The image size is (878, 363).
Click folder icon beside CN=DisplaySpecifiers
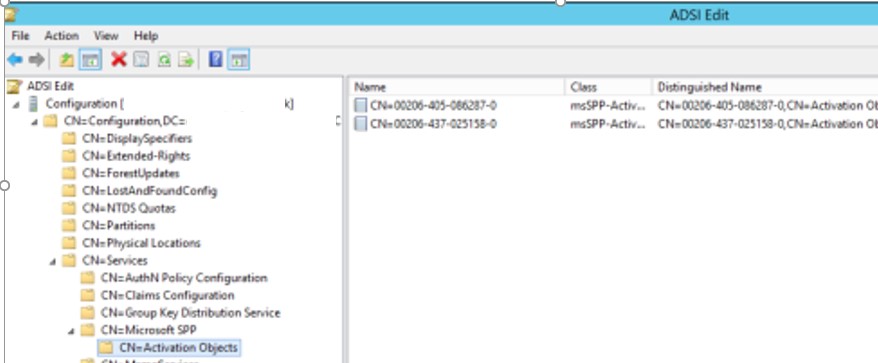click(69, 138)
